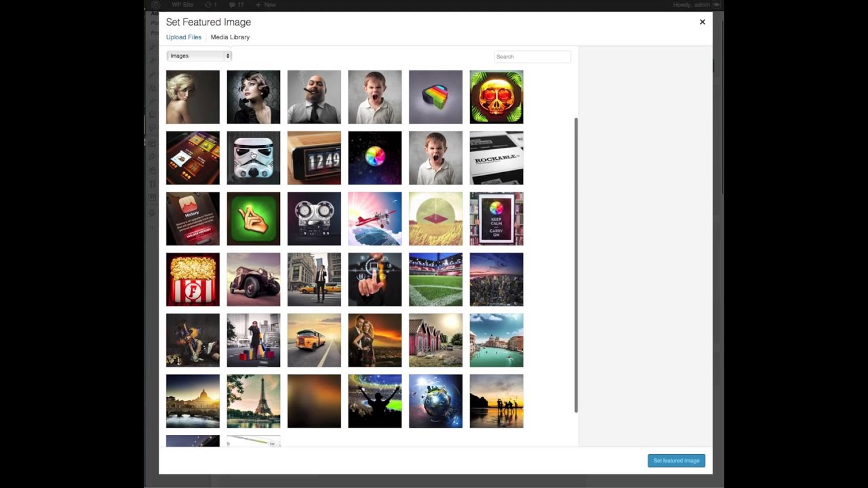868x488 pixels.
Task: Select the businessman with yellow taxi image
Action: pyautogui.click(x=314, y=279)
